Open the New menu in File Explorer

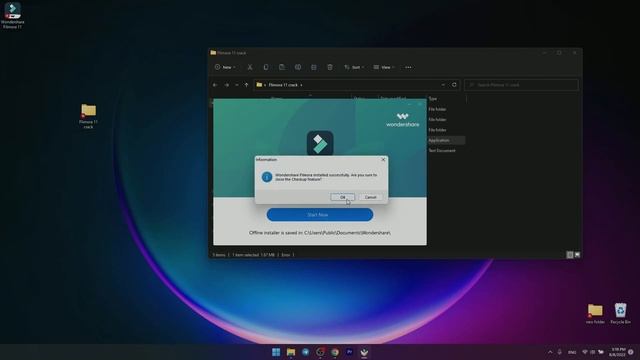225,67
